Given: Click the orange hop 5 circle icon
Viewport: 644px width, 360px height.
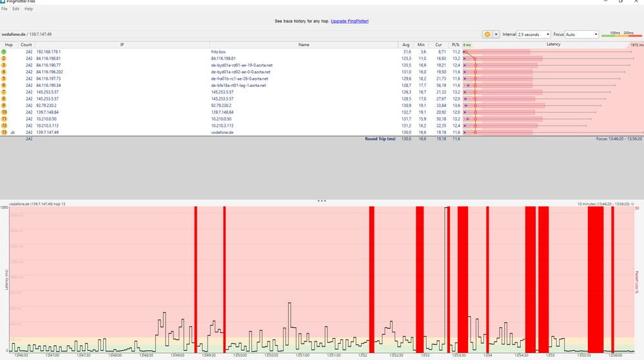Looking at the screenshot, I should tap(4, 79).
